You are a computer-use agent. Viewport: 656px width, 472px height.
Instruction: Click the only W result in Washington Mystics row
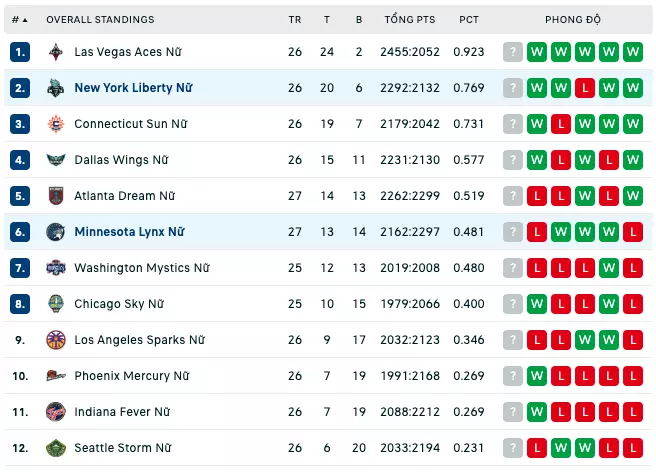[x=609, y=268]
